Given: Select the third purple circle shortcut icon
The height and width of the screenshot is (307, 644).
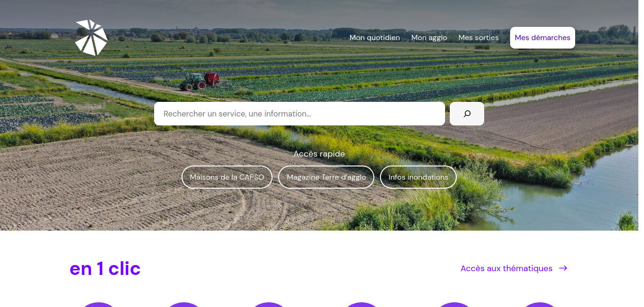Looking at the screenshot, I should coord(268,305).
